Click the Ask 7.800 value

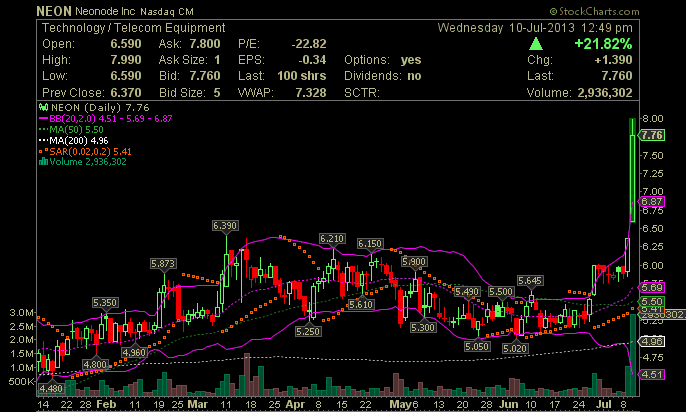(x=205, y=44)
